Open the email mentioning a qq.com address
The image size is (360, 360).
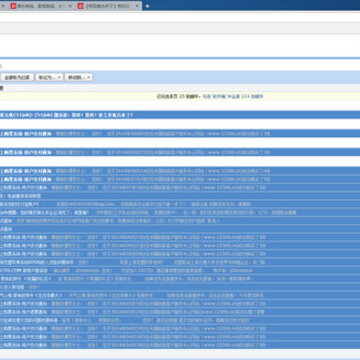point(180,204)
